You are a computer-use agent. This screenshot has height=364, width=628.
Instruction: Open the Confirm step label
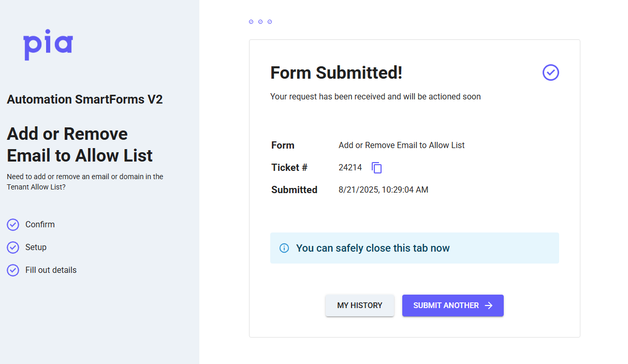[40, 225]
